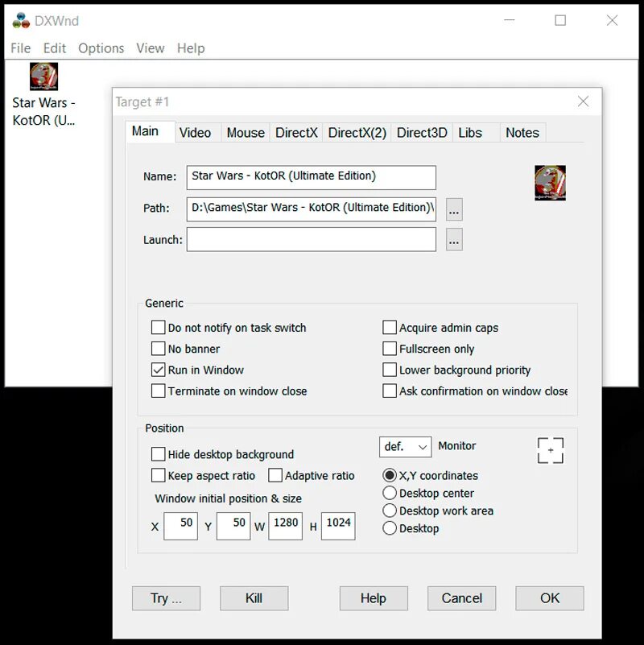This screenshot has width=644, height=645.
Task: Minimize the DXWnd main window
Action: coord(509,20)
